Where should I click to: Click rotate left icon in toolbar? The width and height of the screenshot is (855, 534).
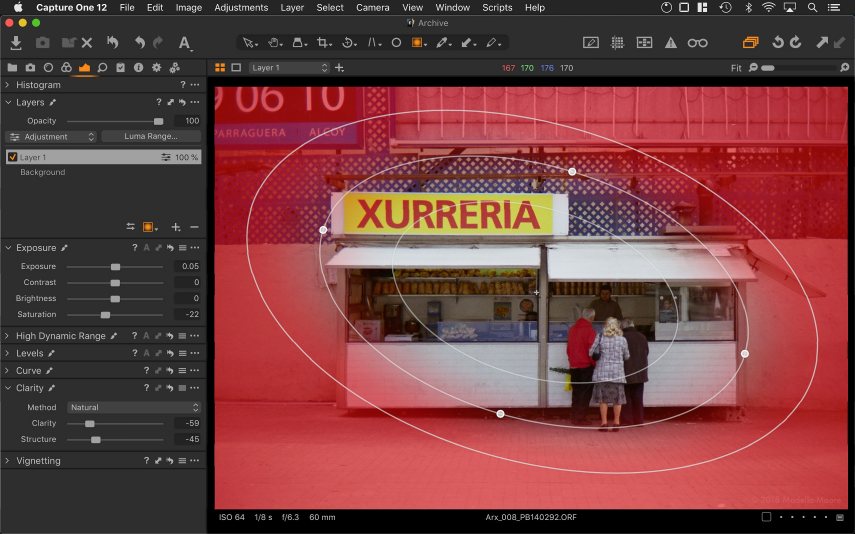(778, 43)
